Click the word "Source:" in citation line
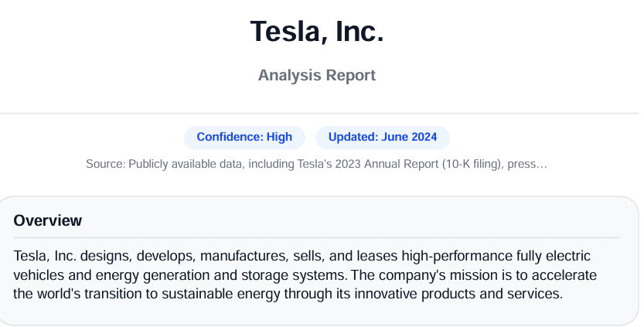 (105, 164)
